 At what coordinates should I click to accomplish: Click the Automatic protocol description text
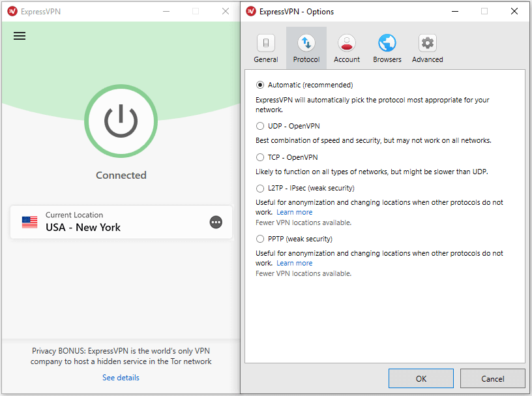[x=372, y=105]
